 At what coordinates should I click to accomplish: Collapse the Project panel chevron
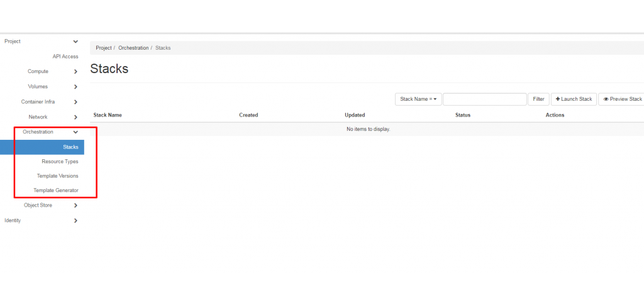point(75,42)
